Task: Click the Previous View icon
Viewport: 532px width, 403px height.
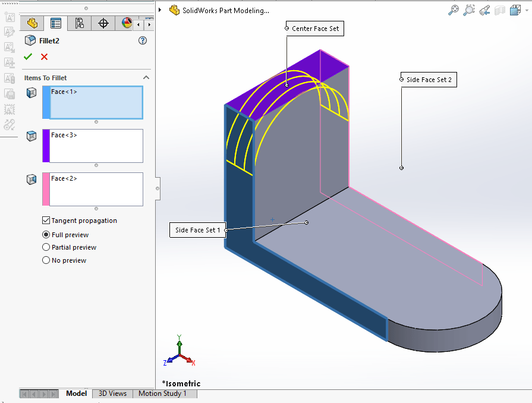Action: tap(484, 10)
